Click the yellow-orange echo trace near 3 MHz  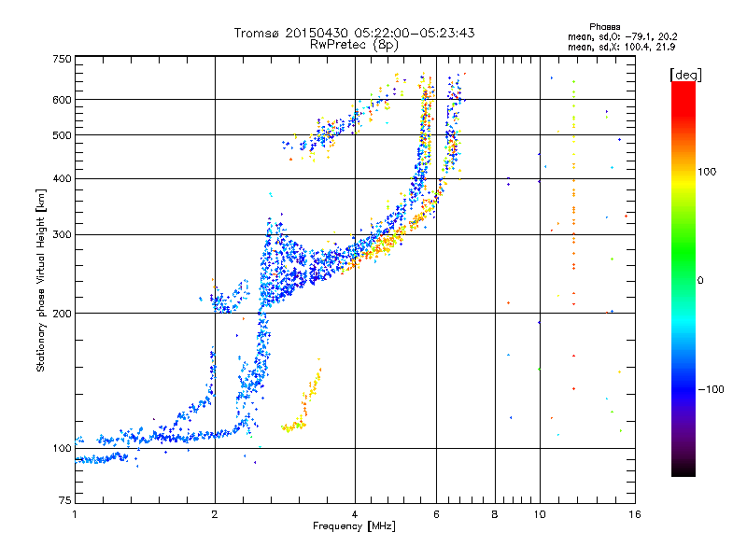303,398
